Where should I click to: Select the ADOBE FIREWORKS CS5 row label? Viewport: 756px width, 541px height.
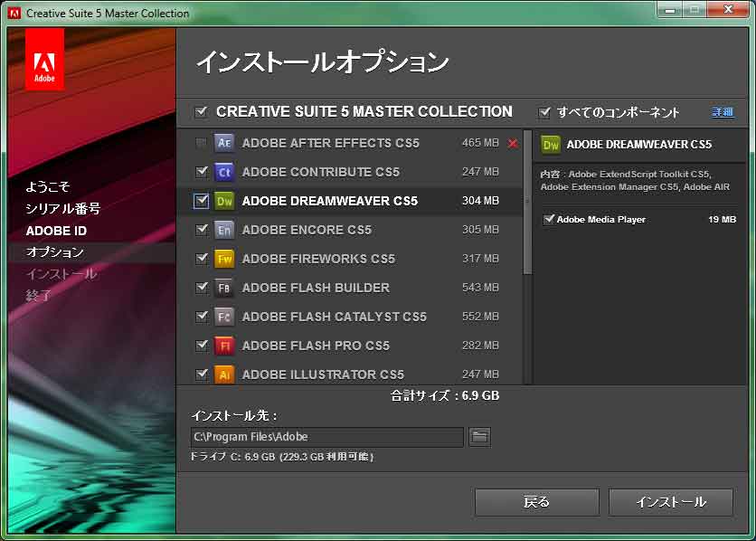(318, 259)
